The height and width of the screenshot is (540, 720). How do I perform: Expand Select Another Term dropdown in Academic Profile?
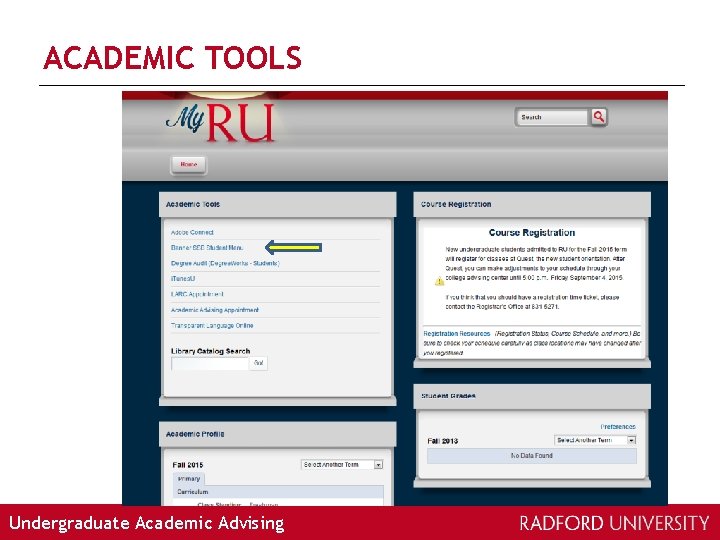pyautogui.click(x=342, y=465)
